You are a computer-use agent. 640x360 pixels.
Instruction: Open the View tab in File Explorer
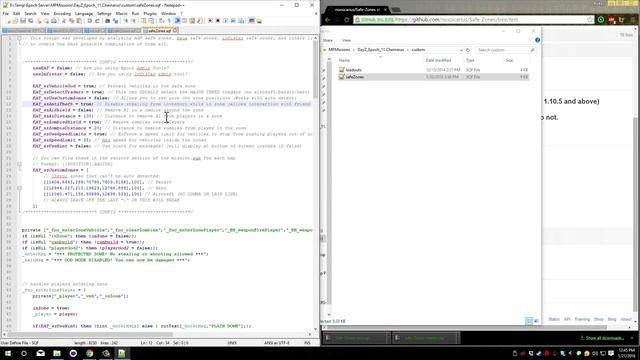click(x=346, y=40)
